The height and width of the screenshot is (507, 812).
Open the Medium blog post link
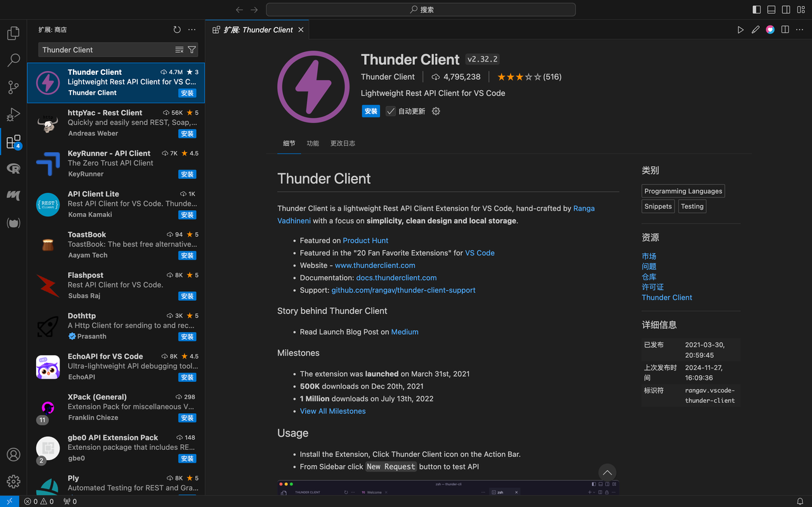tap(405, 332)
